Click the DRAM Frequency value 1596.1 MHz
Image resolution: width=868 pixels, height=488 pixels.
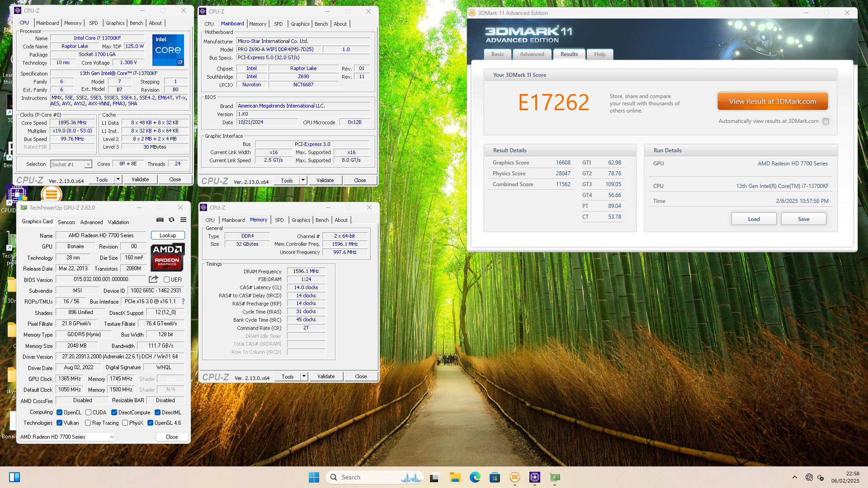(306, 272)
